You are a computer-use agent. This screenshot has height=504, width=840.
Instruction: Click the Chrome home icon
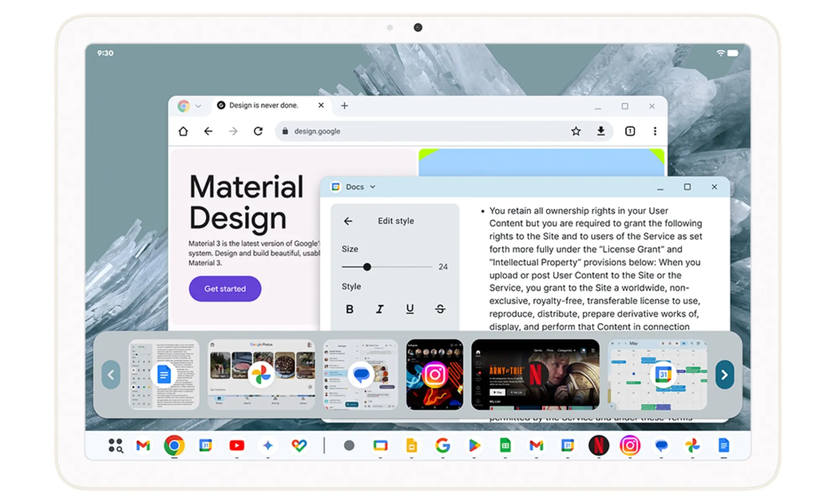click(x=183, y=131)
